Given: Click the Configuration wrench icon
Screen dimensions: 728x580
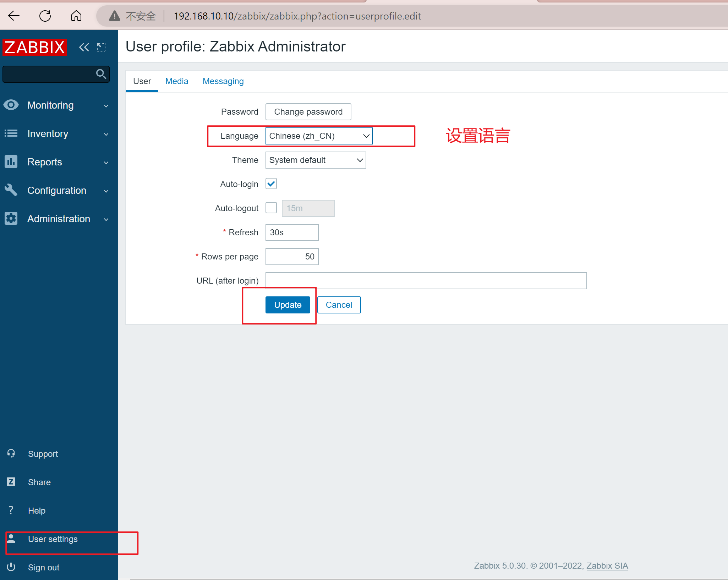Looking at the screenshot, I should pyautogui.click(x=11, y=190).
